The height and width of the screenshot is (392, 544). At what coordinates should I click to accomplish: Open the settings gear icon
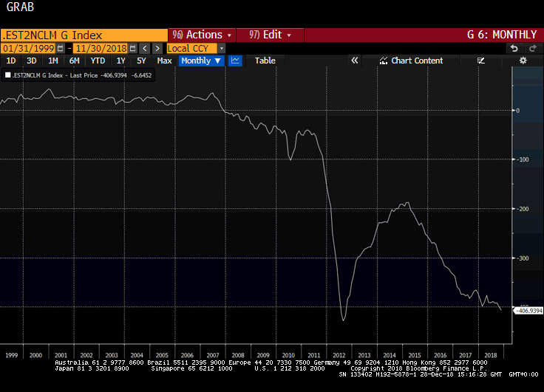coord(523,61)
